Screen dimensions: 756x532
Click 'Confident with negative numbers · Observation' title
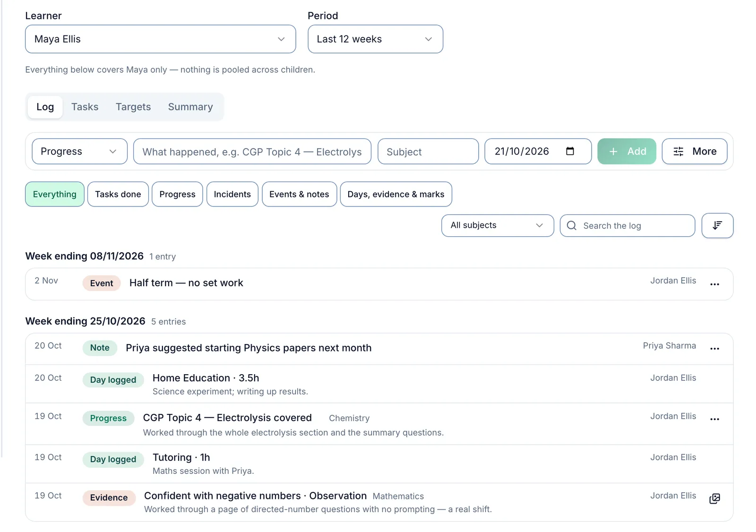pyautogui.click(x=255, y=496)
